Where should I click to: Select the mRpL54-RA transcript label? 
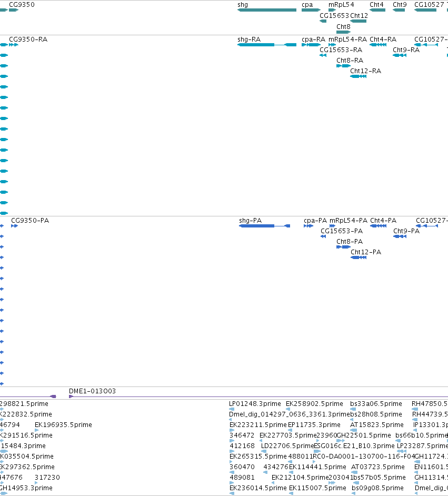pyautogui.click(x=348, y=39)
